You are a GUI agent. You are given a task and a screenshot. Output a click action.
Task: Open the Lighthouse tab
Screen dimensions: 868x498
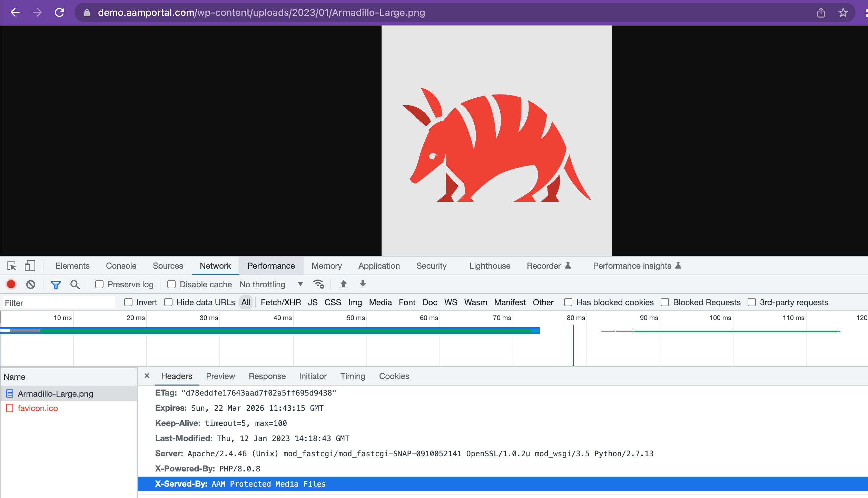click(x=490, y=266)
